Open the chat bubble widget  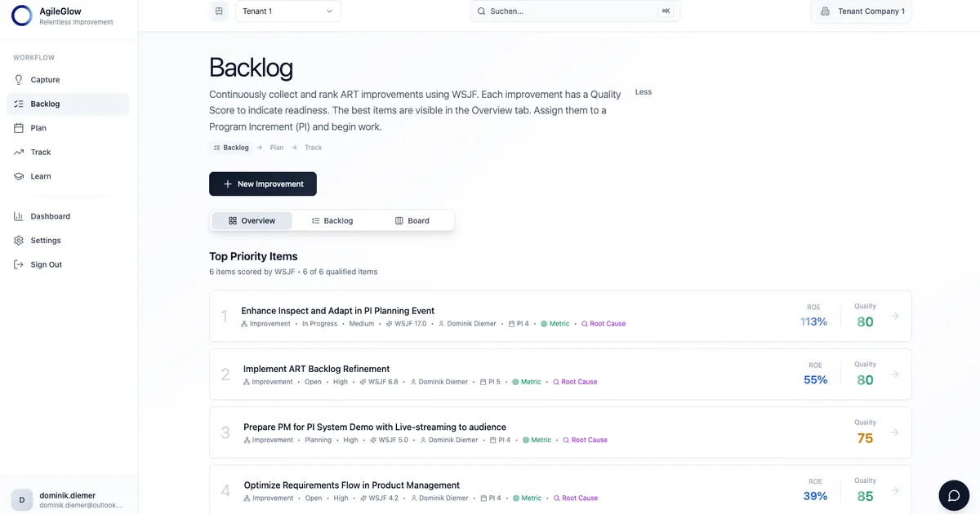click(x=953, y=495)
